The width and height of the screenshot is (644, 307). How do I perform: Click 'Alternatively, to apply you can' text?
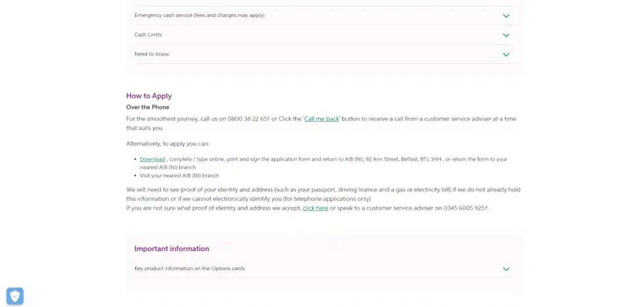pyautogui.click(x=168, y=144)
